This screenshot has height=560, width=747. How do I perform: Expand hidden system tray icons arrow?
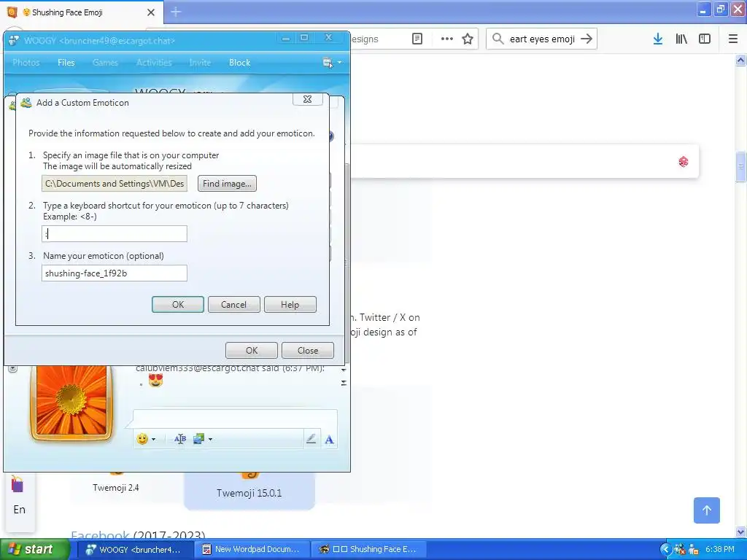coord(665,550)
